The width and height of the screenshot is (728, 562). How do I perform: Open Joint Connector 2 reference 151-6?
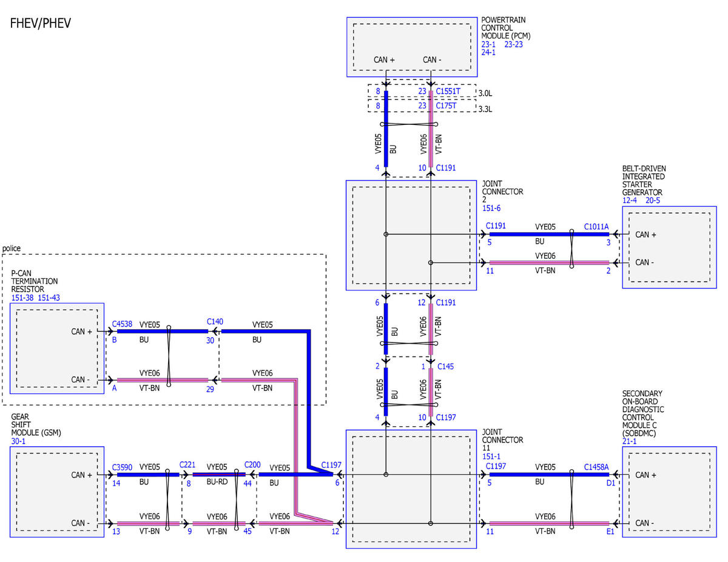492,208
